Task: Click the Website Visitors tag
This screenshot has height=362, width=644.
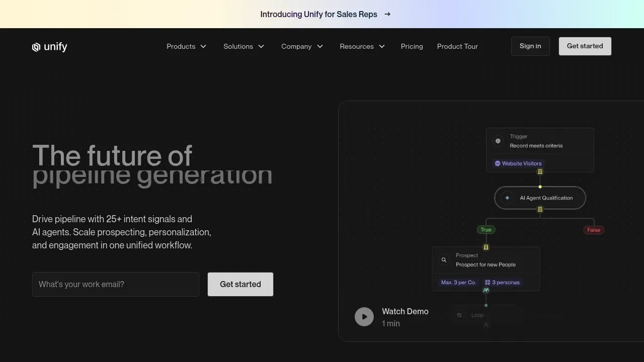Action: [x=518, y=163]
